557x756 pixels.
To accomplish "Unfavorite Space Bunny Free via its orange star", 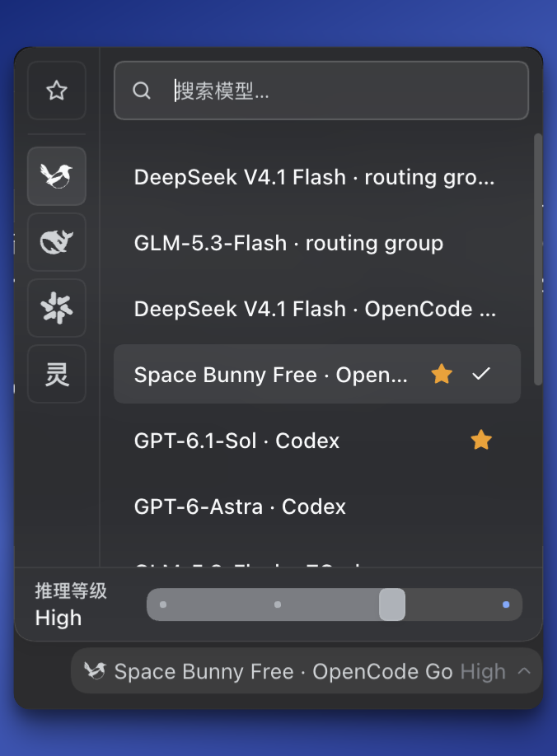I will [x=442, y=374].
